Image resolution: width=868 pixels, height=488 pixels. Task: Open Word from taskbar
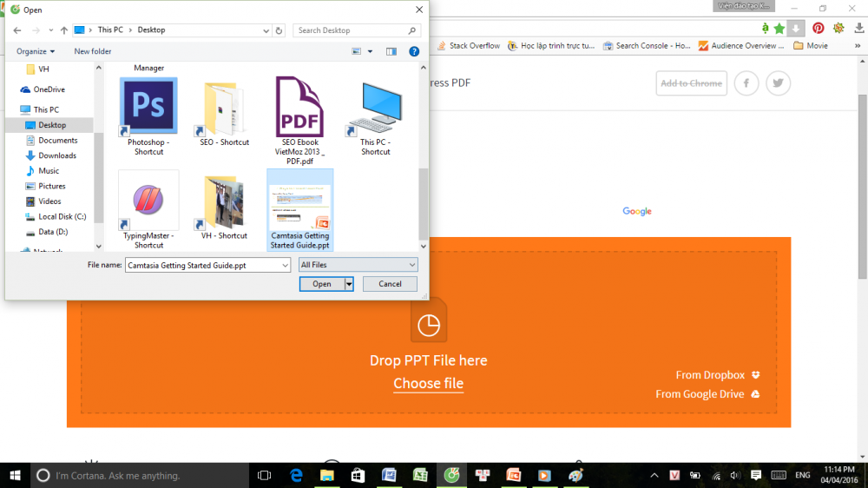point(389,475)
